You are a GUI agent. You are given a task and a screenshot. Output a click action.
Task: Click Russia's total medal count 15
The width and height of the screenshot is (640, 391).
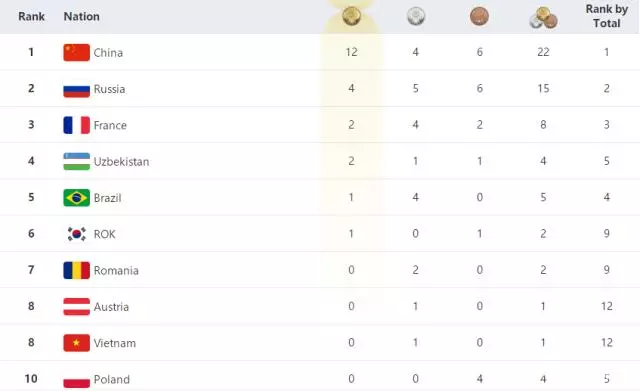tap(543, 89)
